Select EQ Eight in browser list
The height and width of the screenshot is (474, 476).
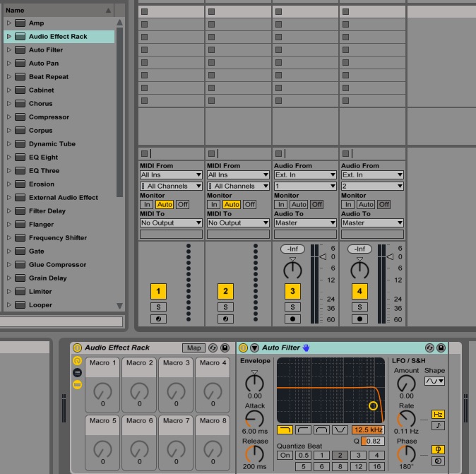click(x=43, y=158)
